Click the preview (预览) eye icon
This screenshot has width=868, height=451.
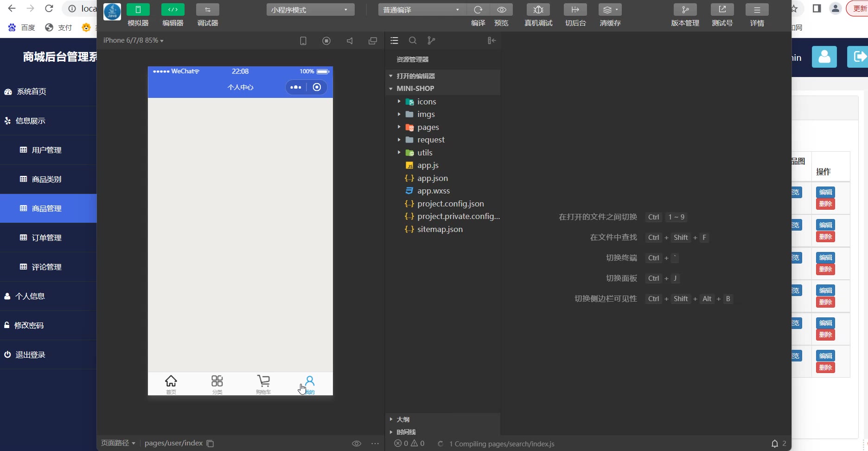(502, 10)
